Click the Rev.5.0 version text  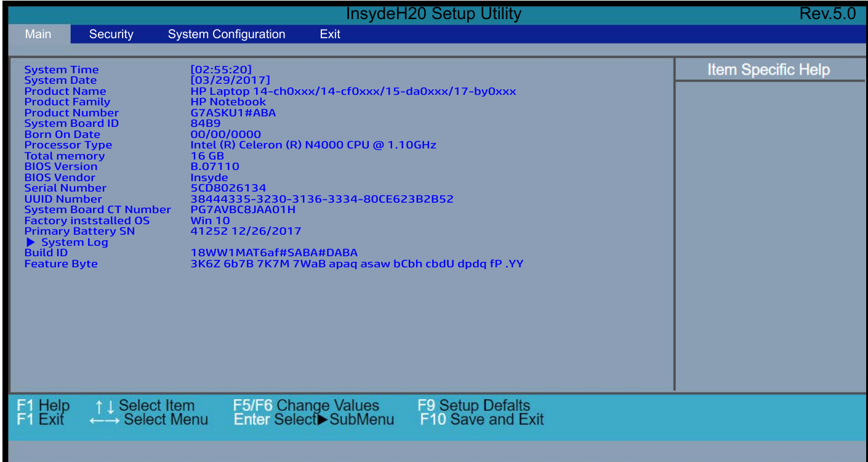(x=827, y=14)
